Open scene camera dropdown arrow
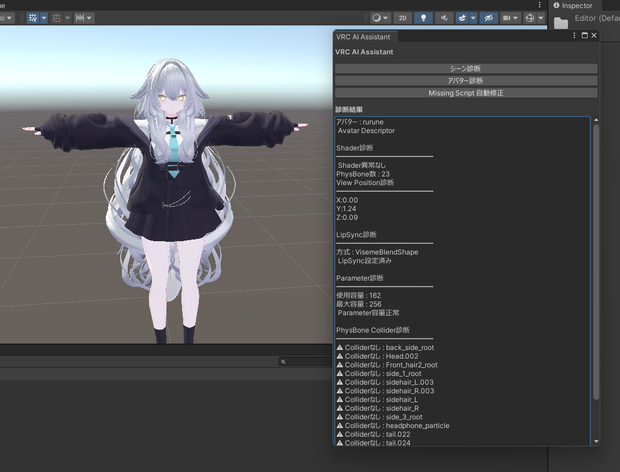The height and width of the screenshot is (472, 620). click(516, 18)
